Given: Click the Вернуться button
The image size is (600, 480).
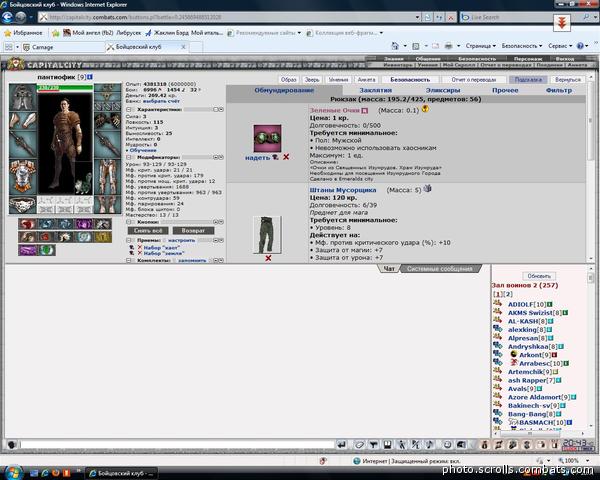Looking at the screenshot, I should click(x=568, y=80).
